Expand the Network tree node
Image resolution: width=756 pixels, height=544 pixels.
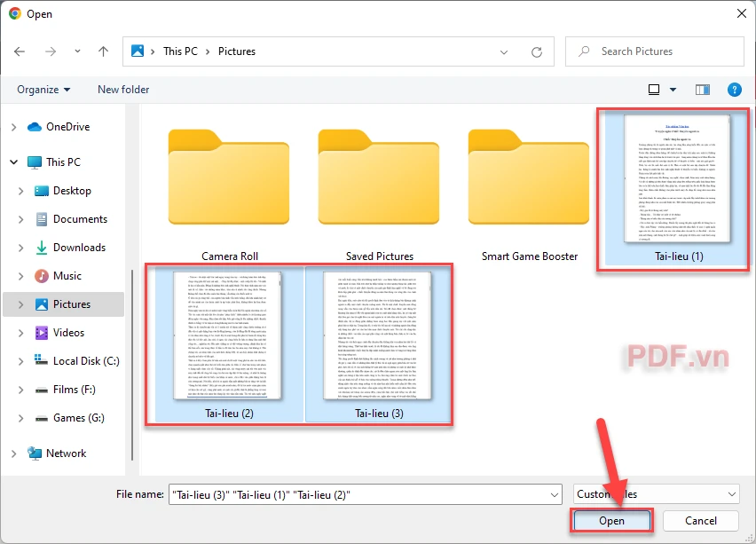(13, 453)
